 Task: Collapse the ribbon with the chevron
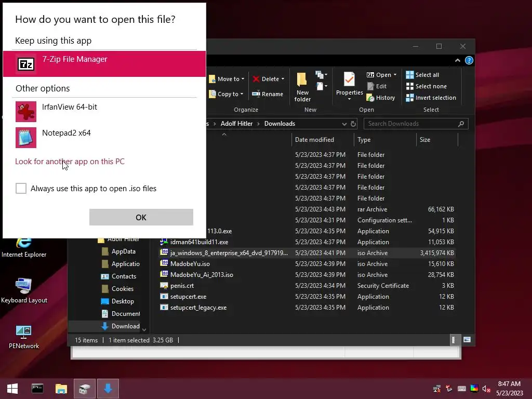coord(457,60)
